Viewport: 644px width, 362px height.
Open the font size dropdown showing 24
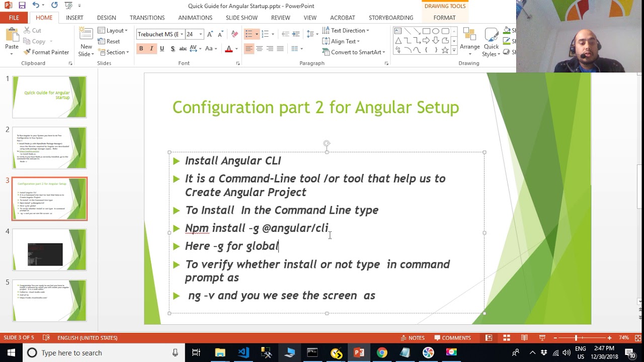201,34
